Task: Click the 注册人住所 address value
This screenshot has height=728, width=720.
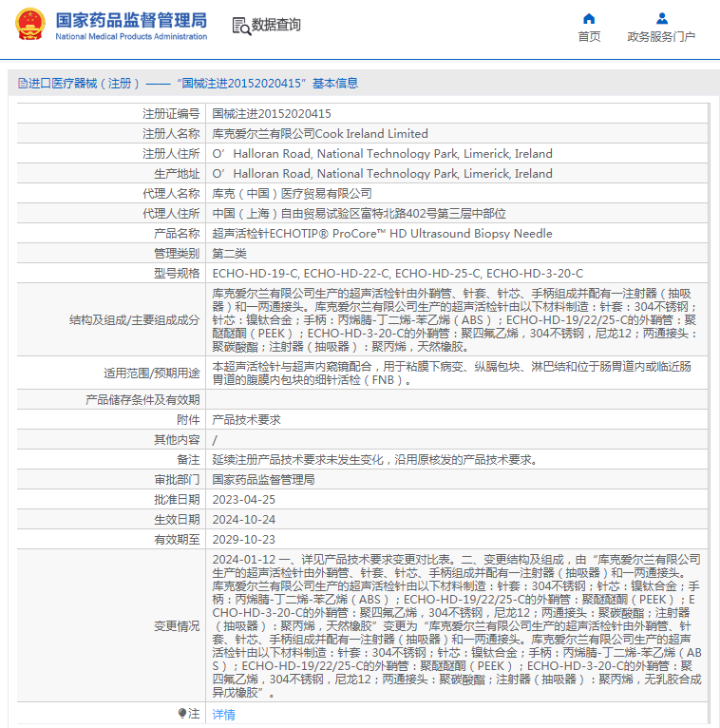Action: (382, 154)
